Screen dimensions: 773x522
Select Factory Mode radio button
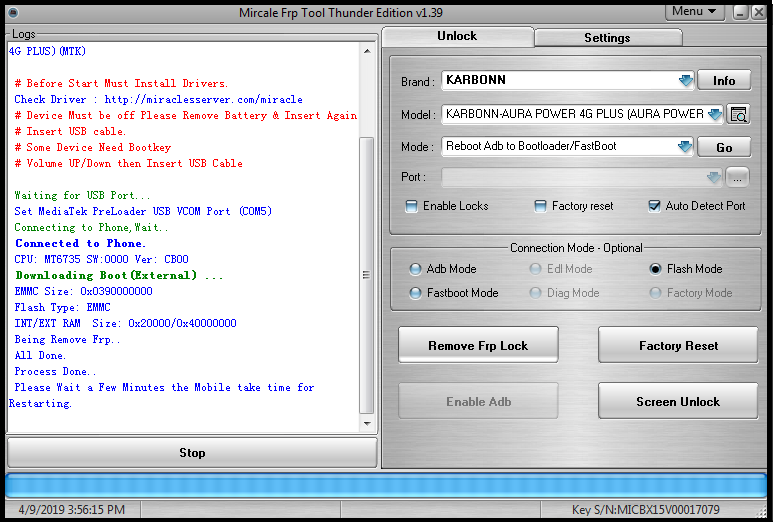point(655,293)
